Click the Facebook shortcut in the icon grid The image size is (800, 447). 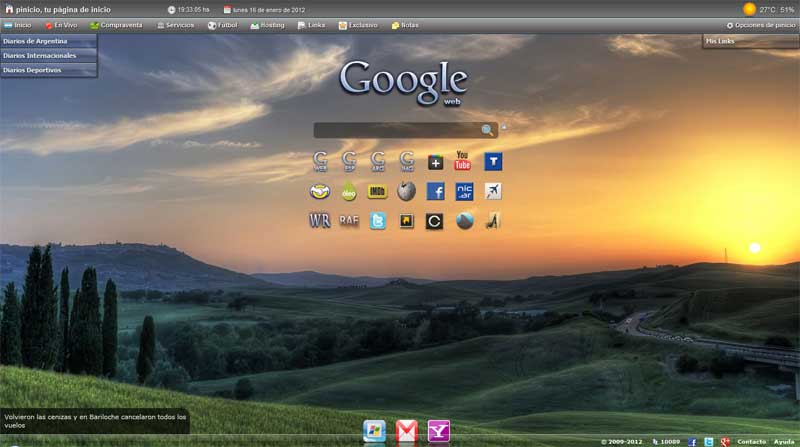(435, 191)
